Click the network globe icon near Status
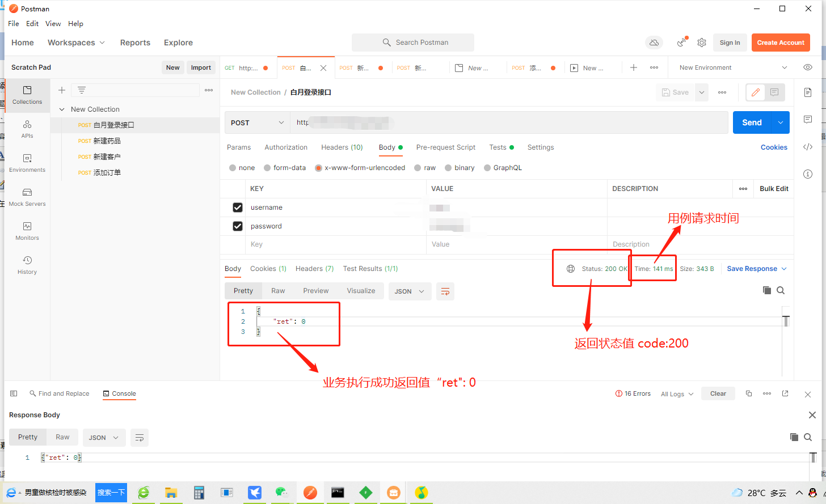Image resolution: width=826 pixels, height=504 pixels. click(x=571, y=269)
